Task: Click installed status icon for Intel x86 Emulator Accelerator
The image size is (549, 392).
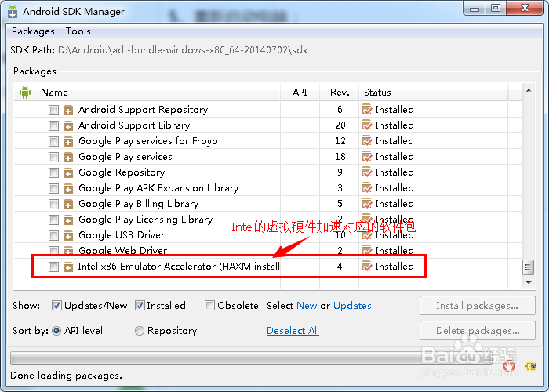Action: 366,267
